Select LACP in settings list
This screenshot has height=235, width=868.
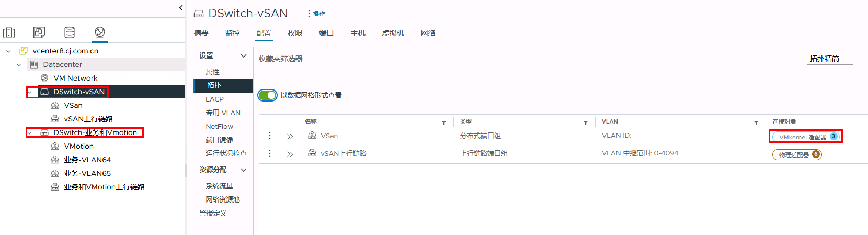215,99
